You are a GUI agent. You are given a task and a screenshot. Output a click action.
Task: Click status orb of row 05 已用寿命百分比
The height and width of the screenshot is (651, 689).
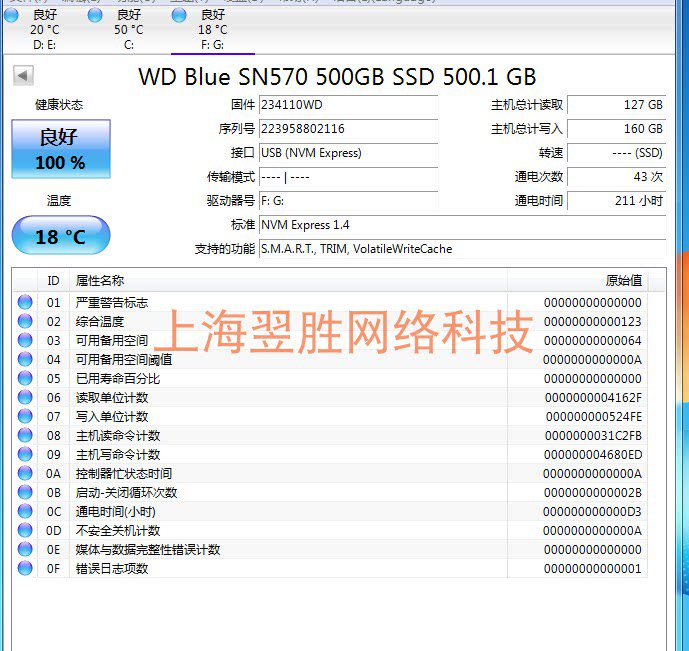tap(25, 378)
